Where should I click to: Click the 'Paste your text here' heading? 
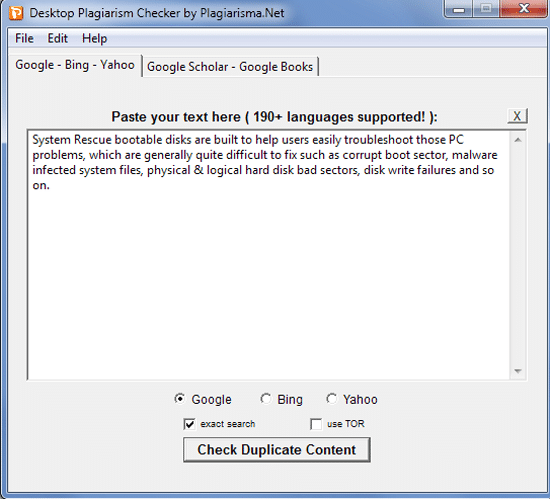274,117
